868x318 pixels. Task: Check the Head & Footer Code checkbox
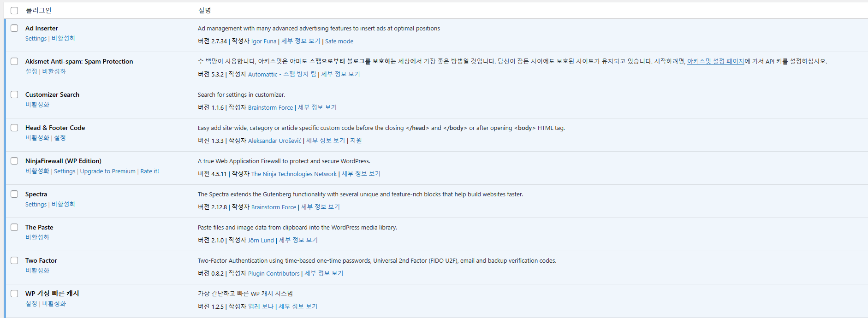14,128
